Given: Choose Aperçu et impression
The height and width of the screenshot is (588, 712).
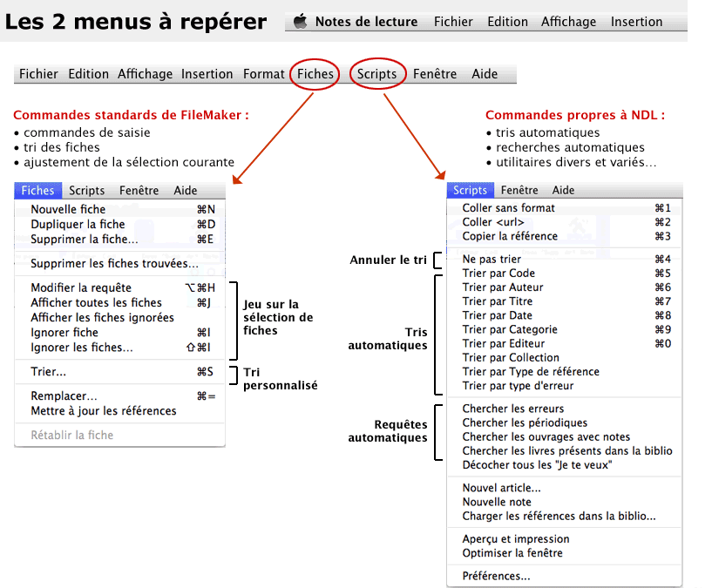Looking at the screenshot, I should tap(565, 539).
